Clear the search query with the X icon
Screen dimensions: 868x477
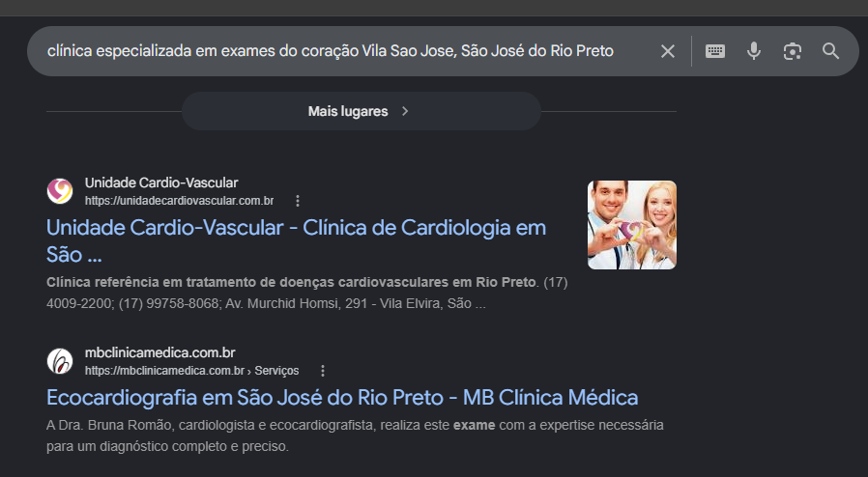tap(668, 51)
